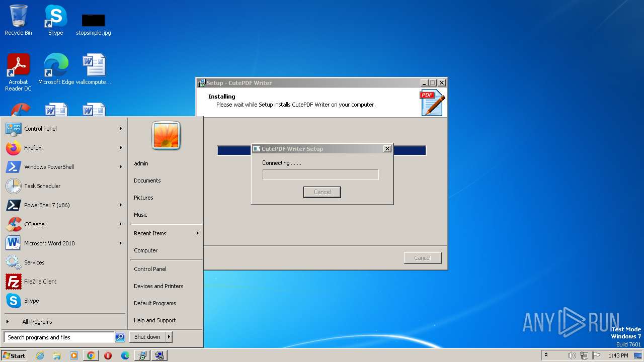Viewport: 644px width, 362px height.
Task: Launch Skype from the Start menu list
Action: click(64, 301)
